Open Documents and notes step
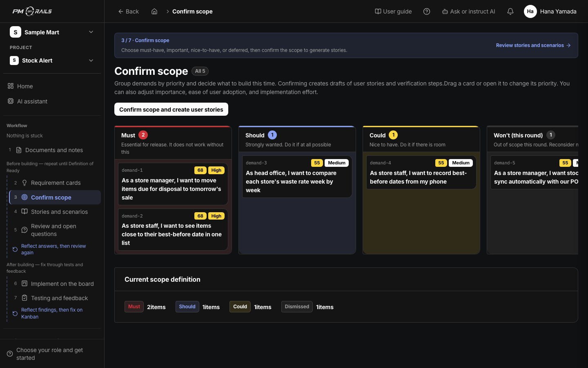 52,150
